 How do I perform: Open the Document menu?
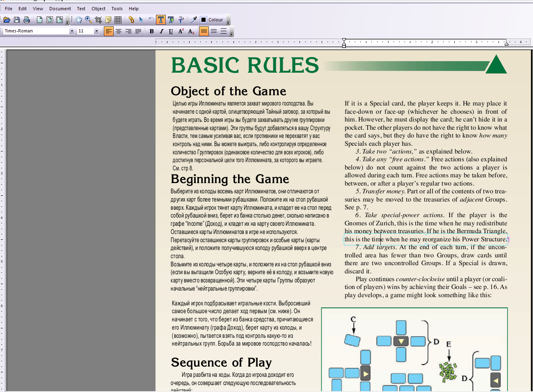pos(60,9)
